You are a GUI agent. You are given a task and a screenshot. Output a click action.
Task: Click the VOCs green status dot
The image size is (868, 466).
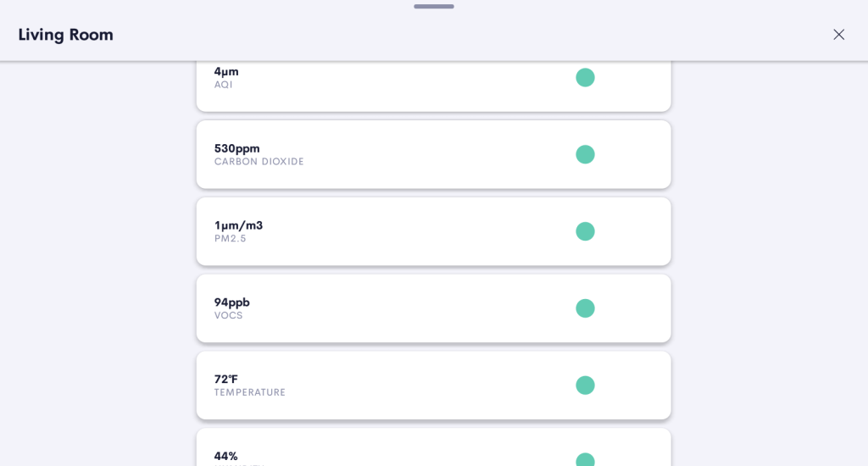point(585,308)
